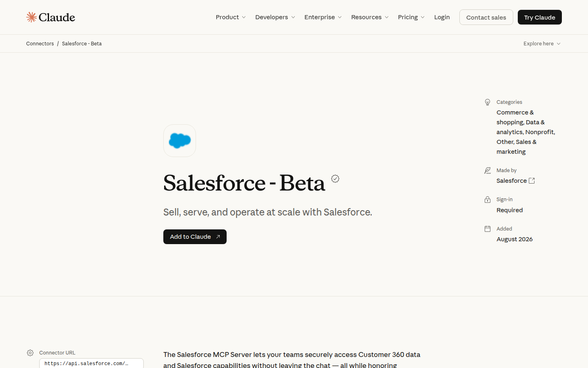The height and width of the screenshot is (368, 588).
Task: Click the 'Added' label
Action: [504, 229]
